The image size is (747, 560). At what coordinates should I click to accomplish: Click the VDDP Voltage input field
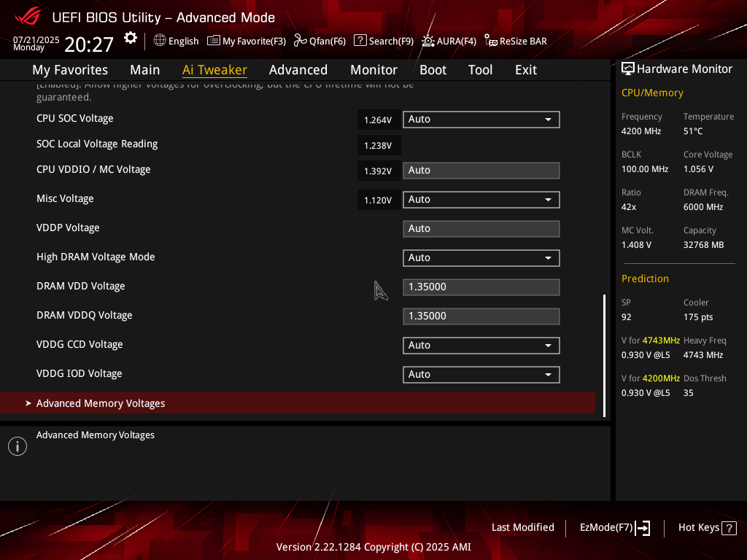tap(481, 229)
